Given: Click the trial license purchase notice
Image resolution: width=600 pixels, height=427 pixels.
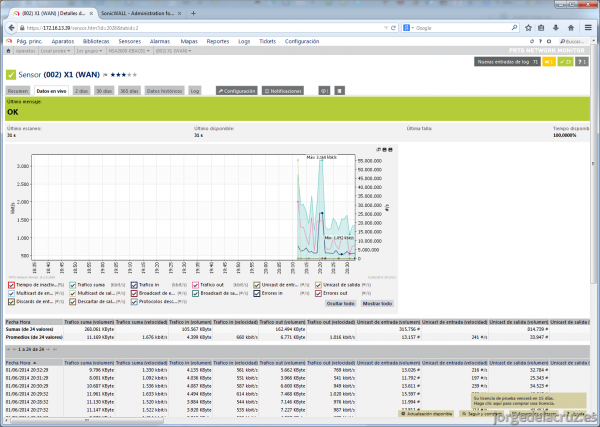Looking at the screenshot, I should [529, 401].
